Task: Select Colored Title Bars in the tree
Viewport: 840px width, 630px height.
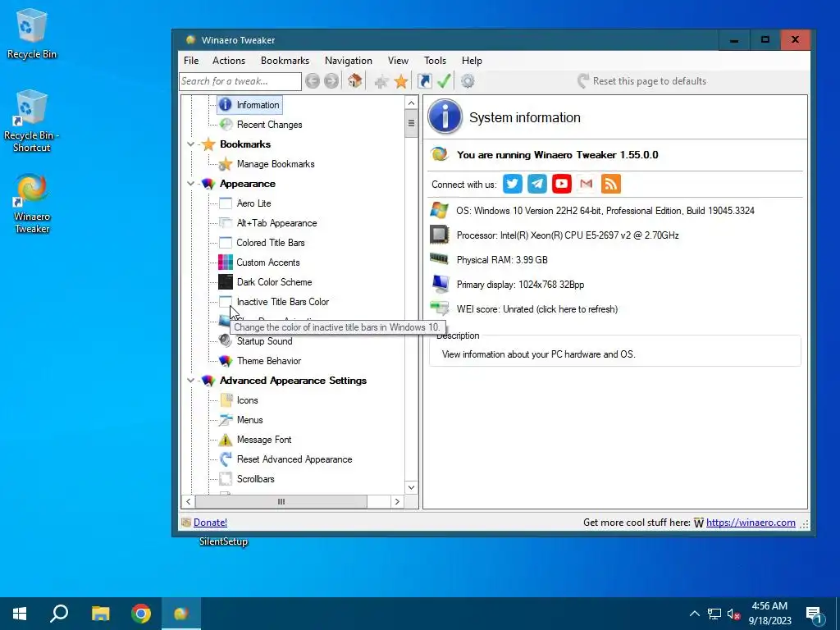Action: click(x=271, y=243)
